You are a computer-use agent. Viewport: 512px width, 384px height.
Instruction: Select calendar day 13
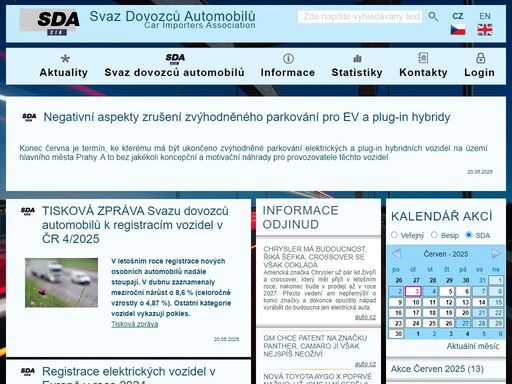click(x=464, y=302)
